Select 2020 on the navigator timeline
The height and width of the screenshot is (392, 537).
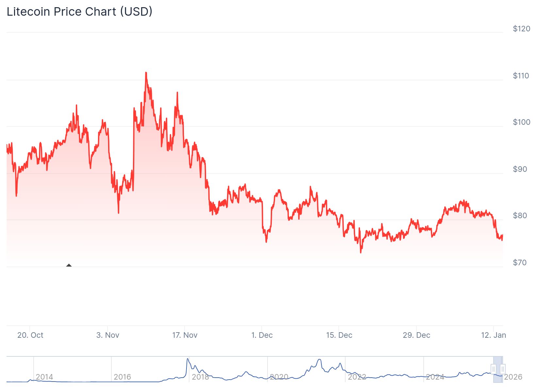coord(279,377)
